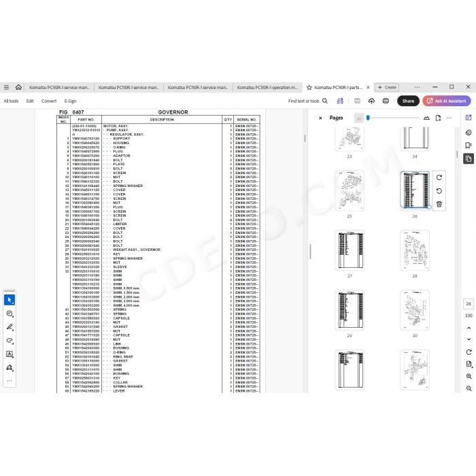The width and height of the screenshot is (476, 476).
Task: Click Find text or tools search
Action: (307, 101)
